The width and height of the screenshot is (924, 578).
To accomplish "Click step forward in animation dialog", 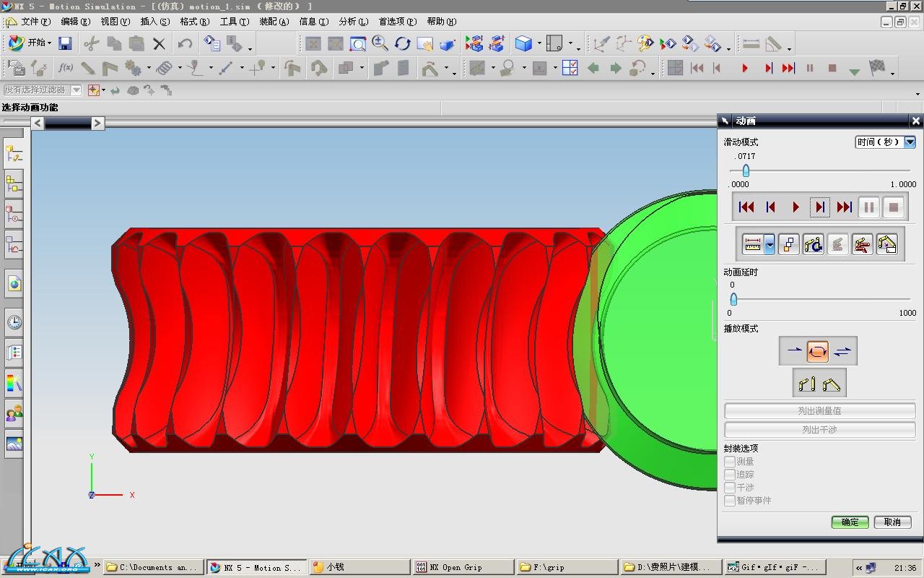I will pyautogui.click(x=819, y=207).
